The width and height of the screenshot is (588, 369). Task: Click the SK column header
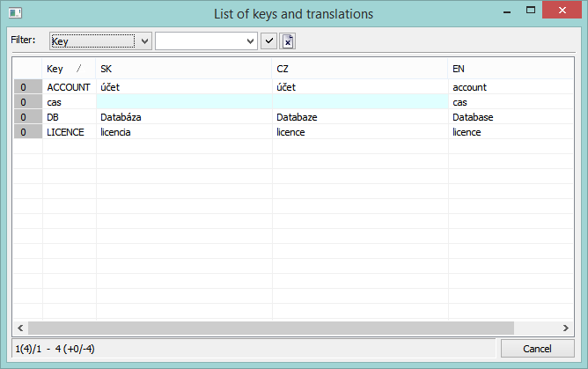(x=183, y=69)
